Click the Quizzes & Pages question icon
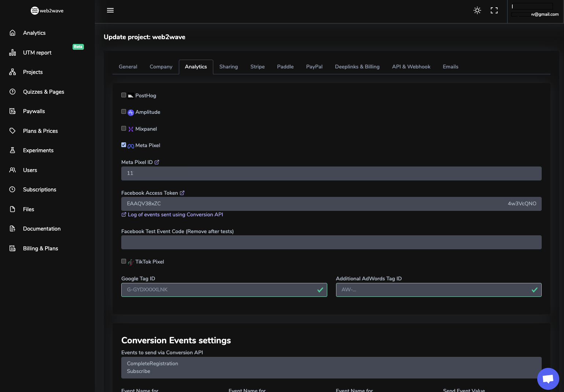Screen dimensions: 564x392 pos(12,92)
